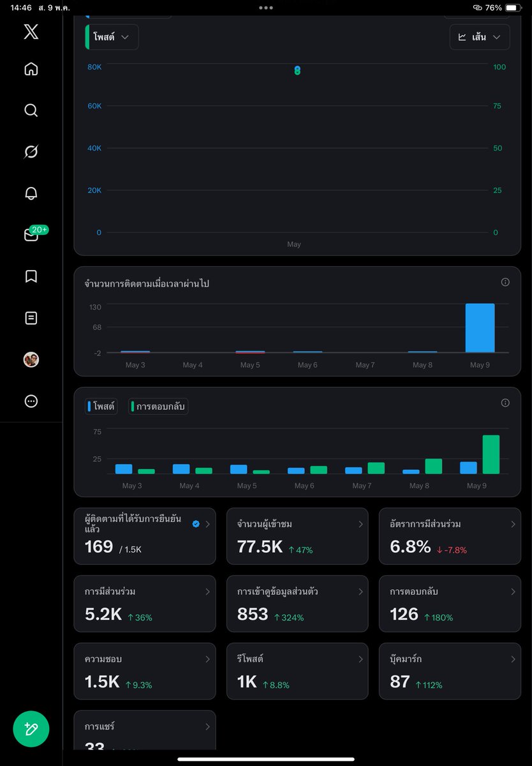Expand การมีส่วนร่วม card chevron
Screen dimensions: 532x766
(x=207, y=592)
